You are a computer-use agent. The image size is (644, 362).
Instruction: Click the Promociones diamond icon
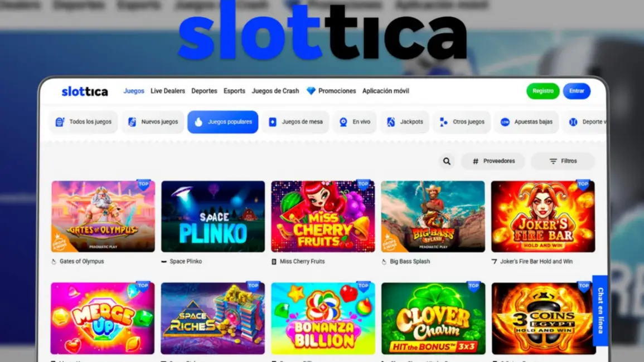(311, 91)
